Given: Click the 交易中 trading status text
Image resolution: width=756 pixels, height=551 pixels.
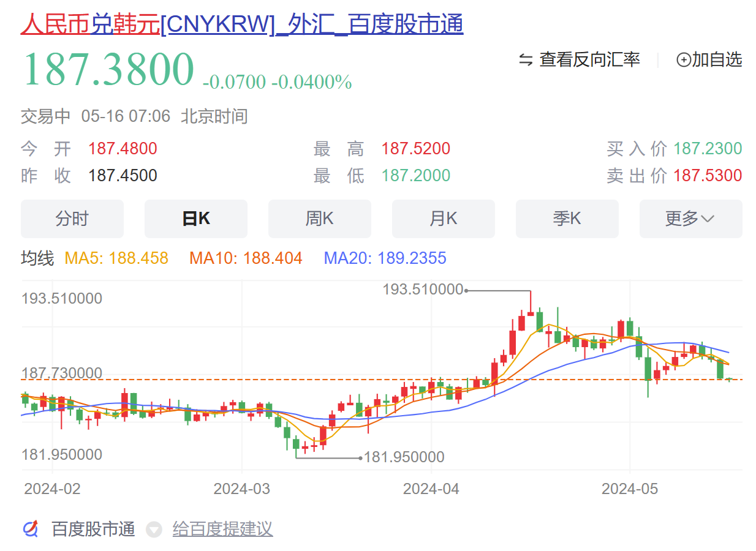Looking at the screenshot, I should (46, 116).
